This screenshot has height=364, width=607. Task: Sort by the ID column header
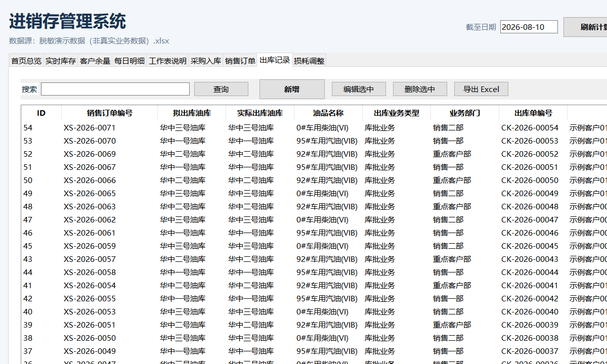[x=41, y=113]
